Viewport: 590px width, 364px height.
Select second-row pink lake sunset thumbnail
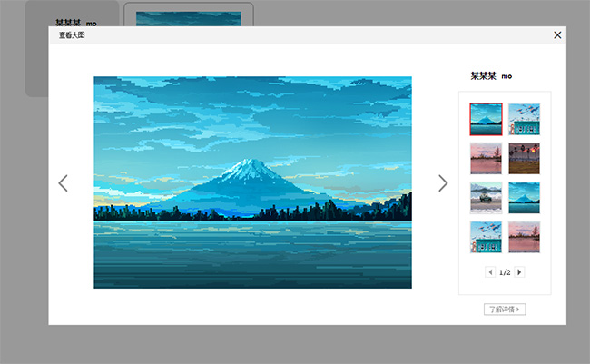[486, 159]
